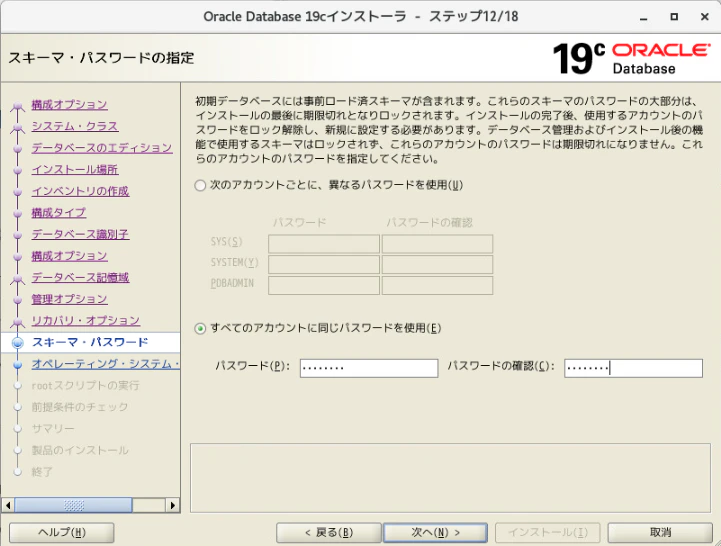The height and width of the screenshot is (546, 721).
Task: Click the 戻る(B) button
Action: click(329, 533)
